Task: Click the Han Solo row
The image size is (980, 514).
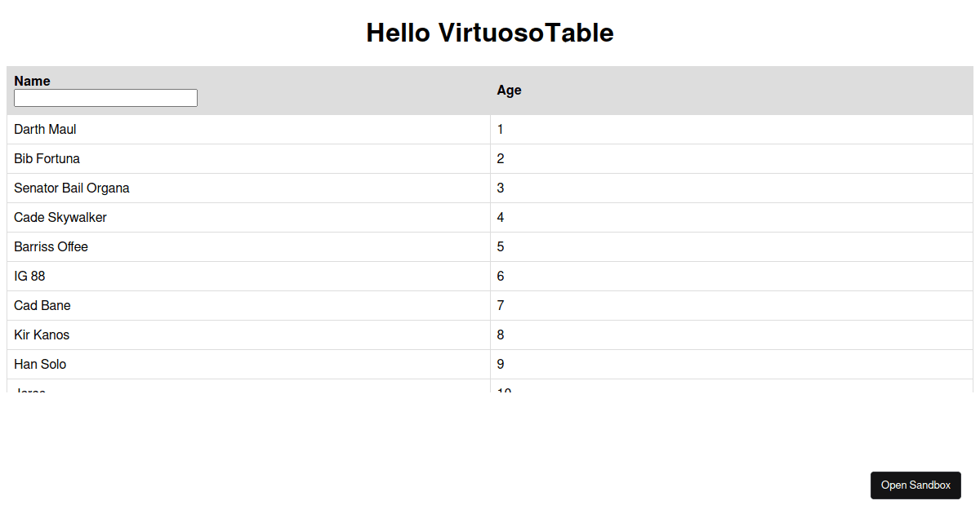Action: tap(39, 364)
